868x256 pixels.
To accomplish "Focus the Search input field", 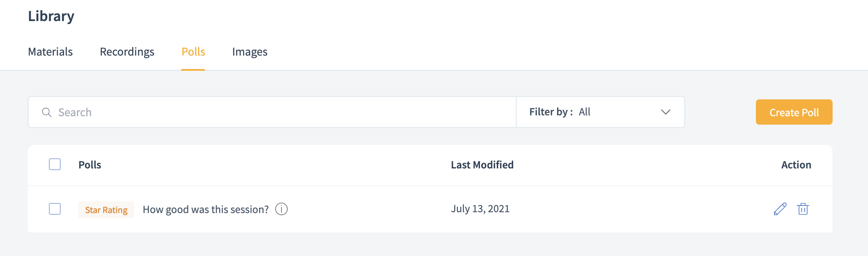I will (x=278, y=112).
